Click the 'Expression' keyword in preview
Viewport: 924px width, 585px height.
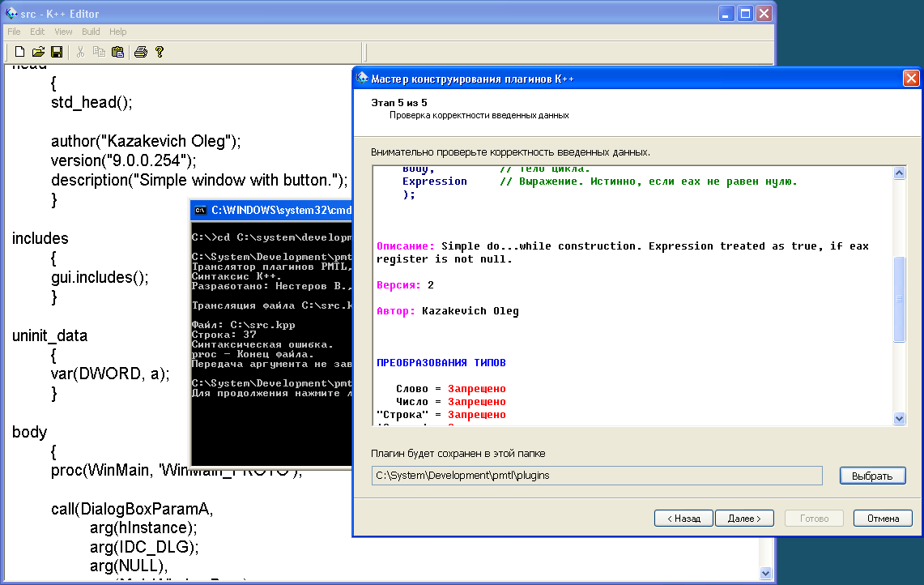(435, 181)
